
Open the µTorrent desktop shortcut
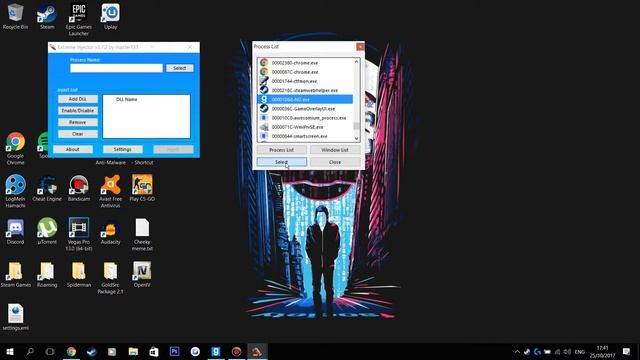click(x=47, y=231)
